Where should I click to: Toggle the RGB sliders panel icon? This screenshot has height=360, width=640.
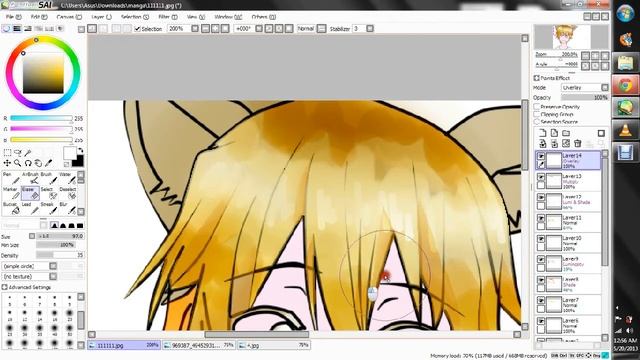(17, 29)
